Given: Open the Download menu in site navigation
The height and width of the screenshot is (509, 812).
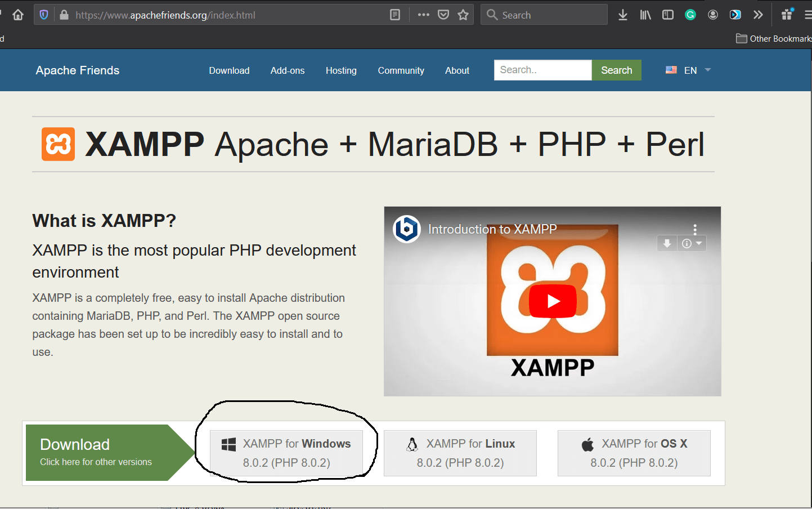Looking at the screenshot, I should (x=229, y=70).
